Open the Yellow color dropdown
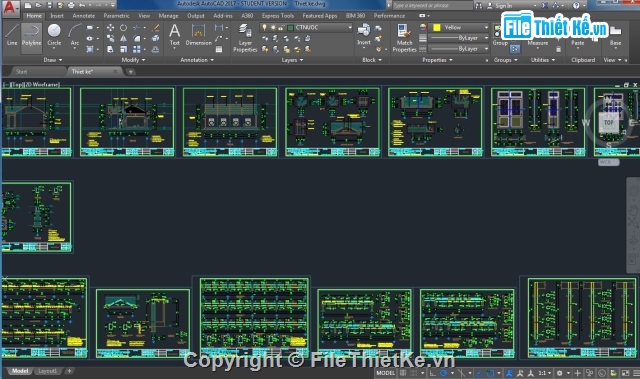Screen dimensions: 640x379 (460, 27)
